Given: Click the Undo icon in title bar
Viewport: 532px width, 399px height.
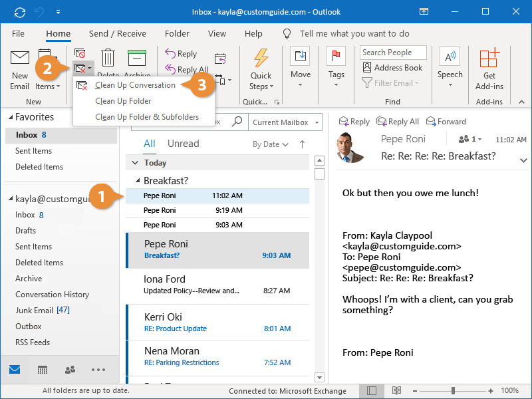Looking at the screenshot, I should (39, 12).
